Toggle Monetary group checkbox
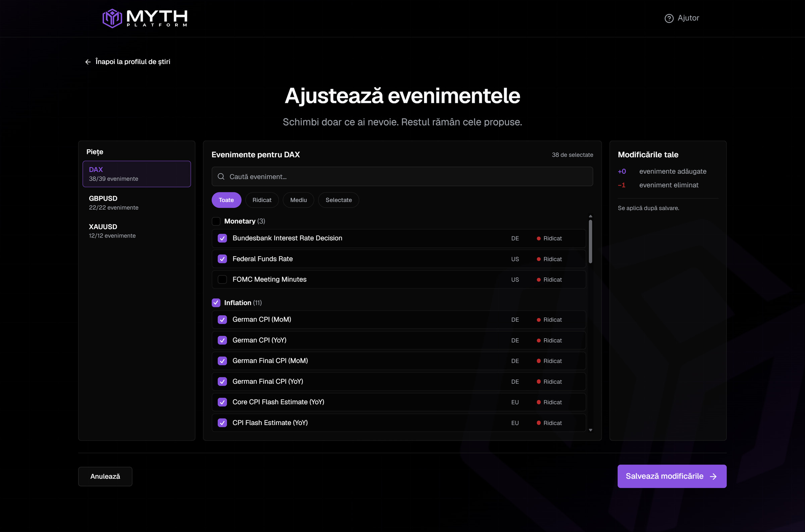 point(216,221)
